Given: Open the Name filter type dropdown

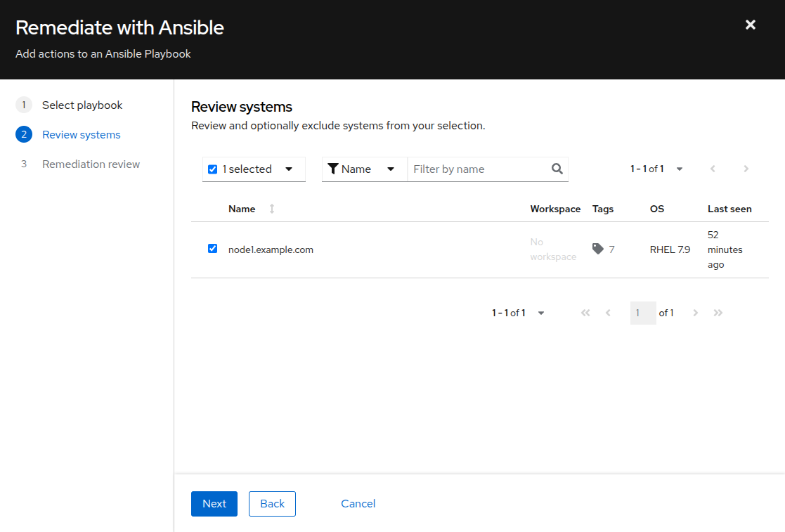Looking at the screenshot, I should (x=365, y=169).
